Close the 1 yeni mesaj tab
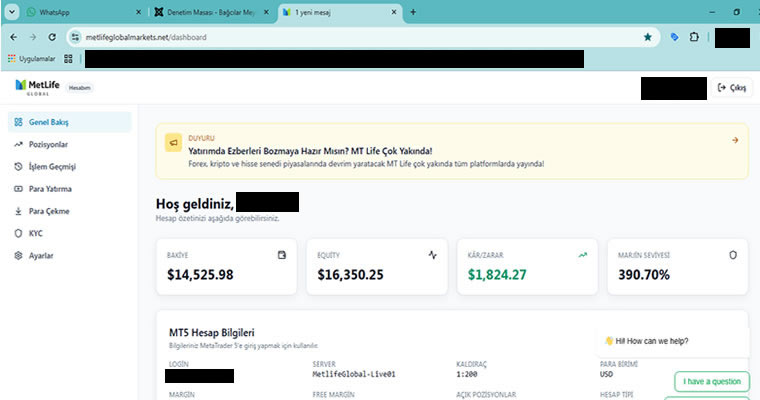 click(394, 12)
